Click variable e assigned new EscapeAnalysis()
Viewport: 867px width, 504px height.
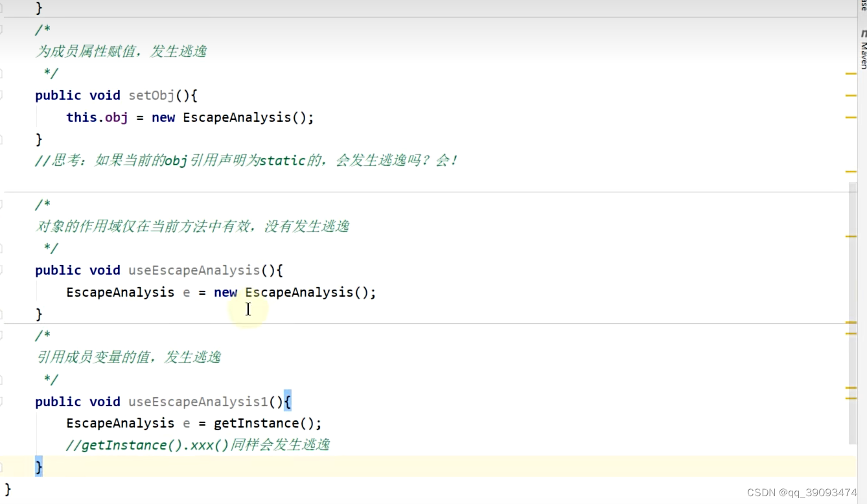187,292
